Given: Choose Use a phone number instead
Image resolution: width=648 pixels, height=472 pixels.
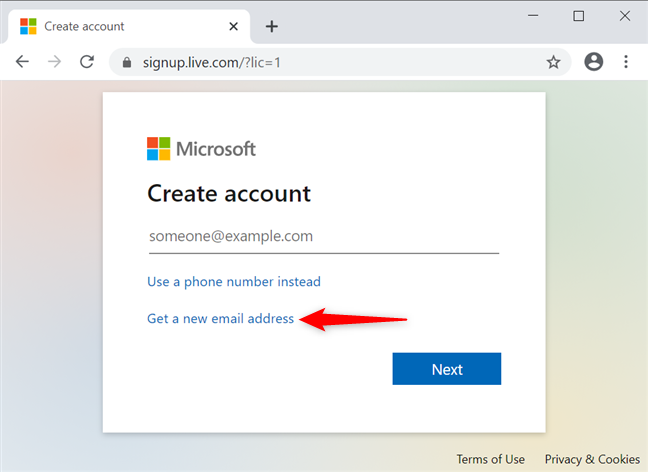Looking at the screenshot, I should (234, 281).
